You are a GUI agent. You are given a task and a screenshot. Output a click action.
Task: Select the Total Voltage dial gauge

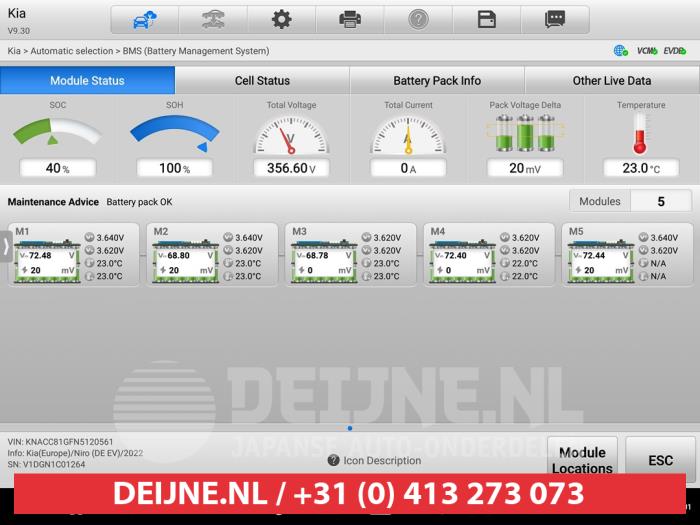(291, 135)
